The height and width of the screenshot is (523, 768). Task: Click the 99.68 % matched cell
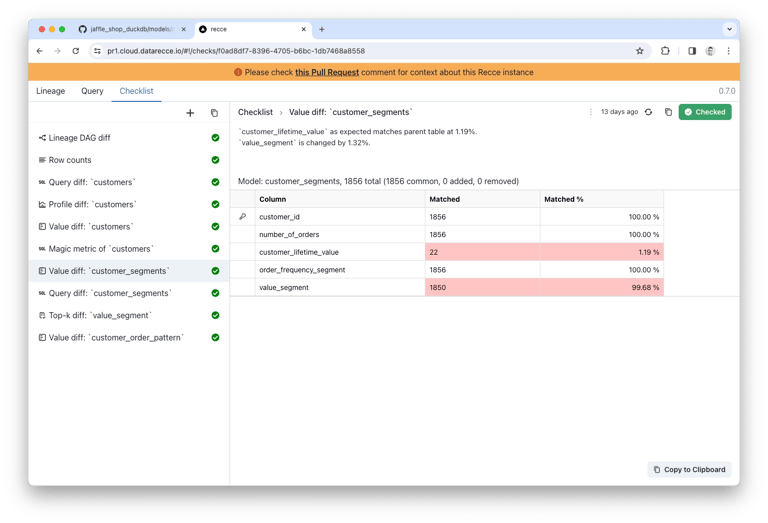point(602,287)
